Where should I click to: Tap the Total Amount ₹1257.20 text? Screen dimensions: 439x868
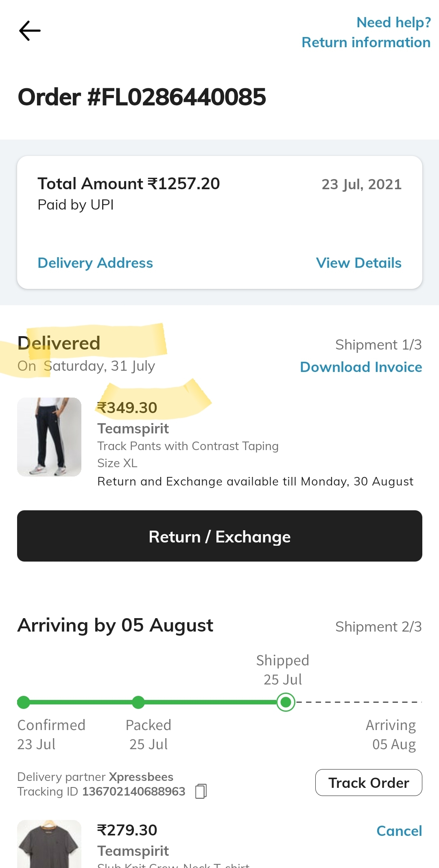point(129,184)
